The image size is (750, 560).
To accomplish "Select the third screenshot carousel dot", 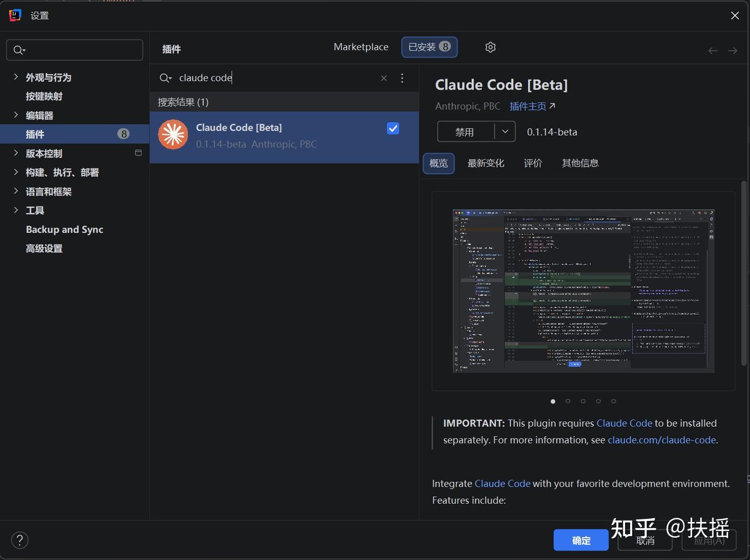I will (x=583, y=401).
